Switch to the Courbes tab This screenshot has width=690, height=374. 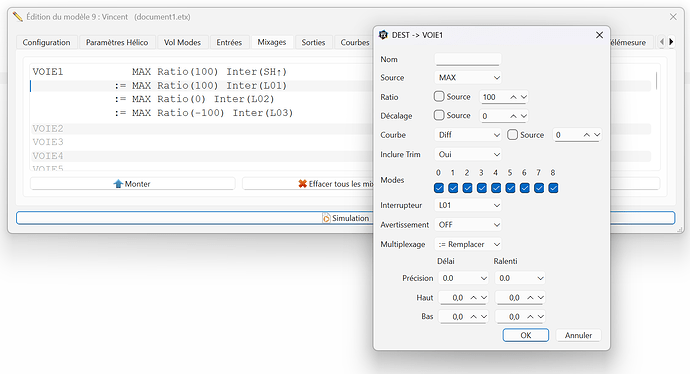pyautogui.click(x=354, y=42)
